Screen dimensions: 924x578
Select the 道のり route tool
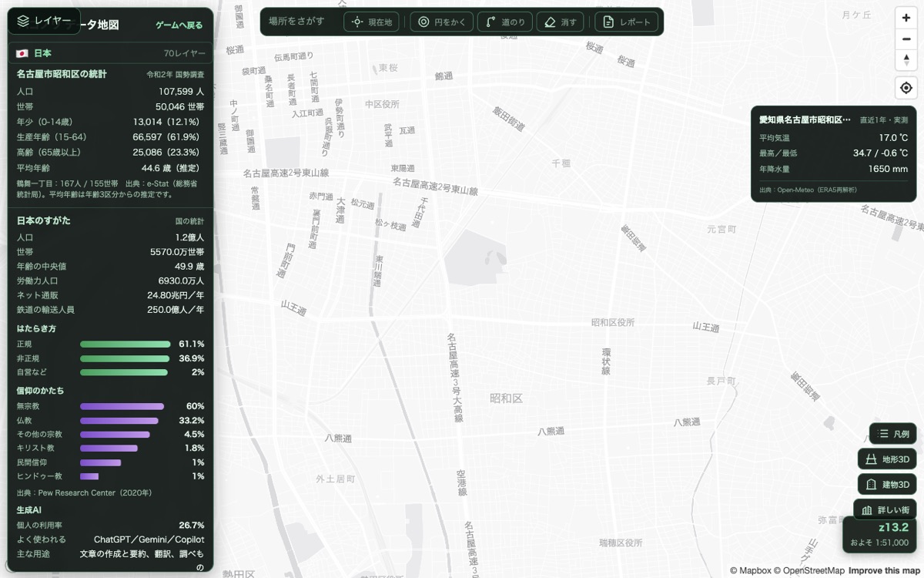click(504, 22)
